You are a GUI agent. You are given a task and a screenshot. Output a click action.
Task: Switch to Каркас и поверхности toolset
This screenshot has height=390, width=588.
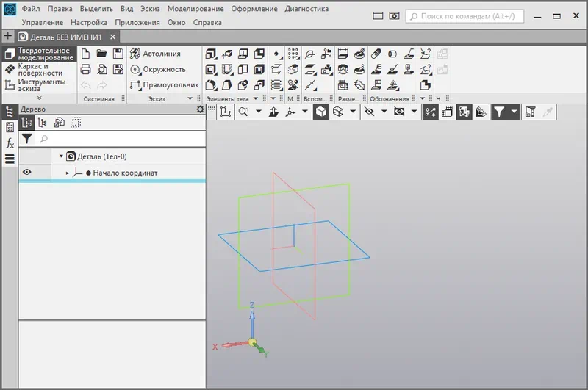[x=40, y=70]
